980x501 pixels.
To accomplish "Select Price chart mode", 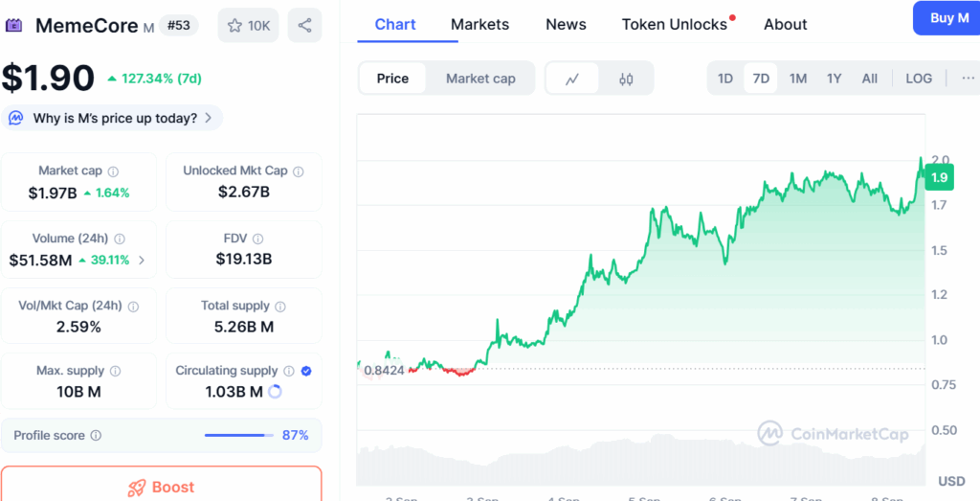I will [x=392, y=79].
